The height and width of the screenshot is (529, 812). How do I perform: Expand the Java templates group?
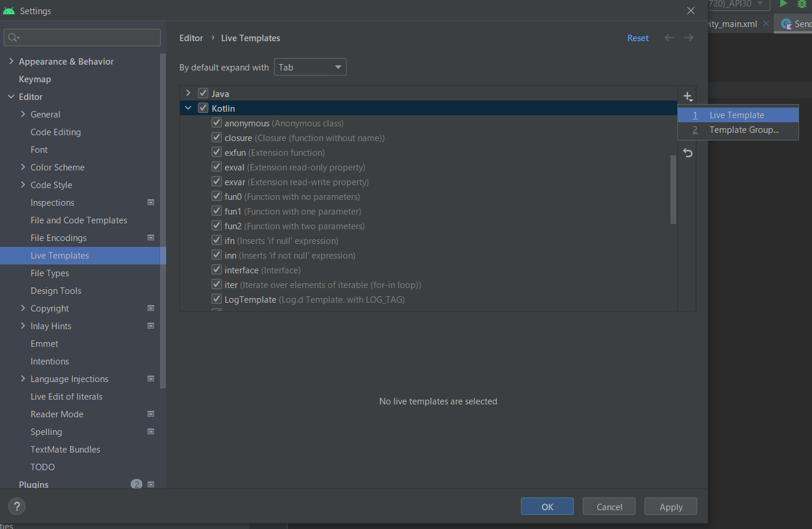click(188, 93)
